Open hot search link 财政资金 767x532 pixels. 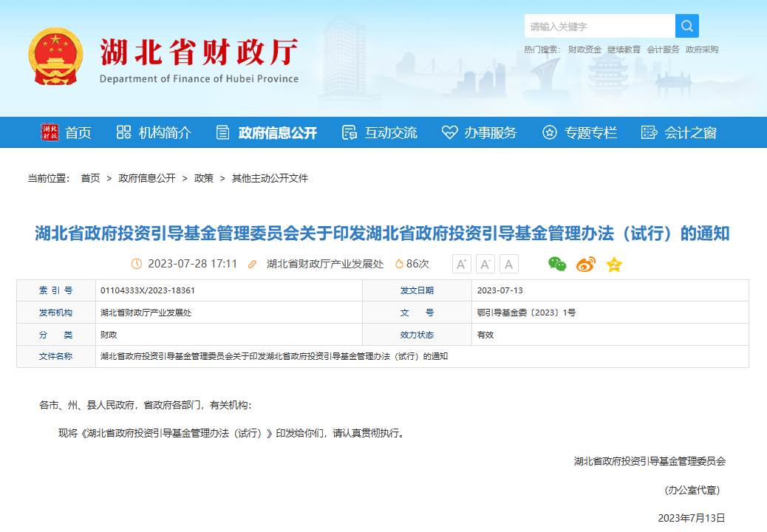584,50
